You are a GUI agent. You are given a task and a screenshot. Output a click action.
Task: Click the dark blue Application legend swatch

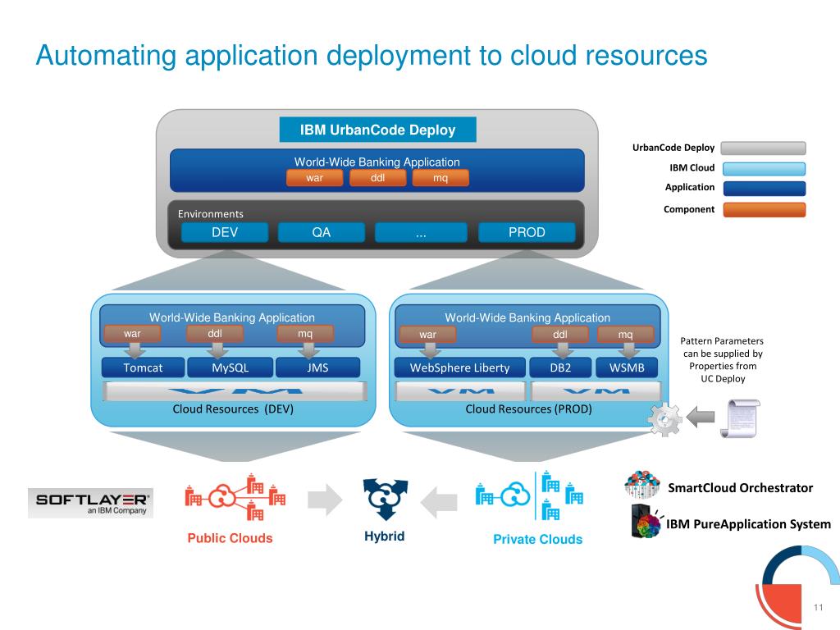765,189
